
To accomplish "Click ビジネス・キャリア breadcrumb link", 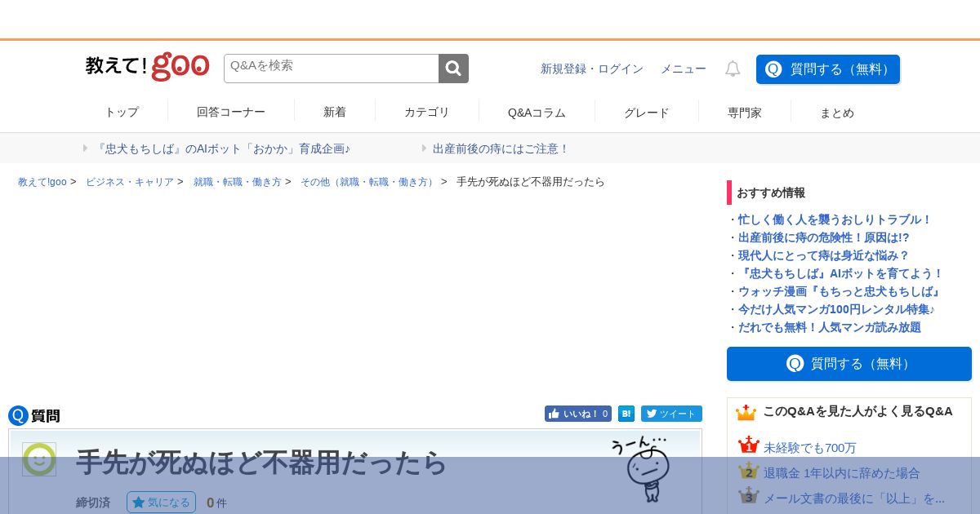I will pos(130,182).
